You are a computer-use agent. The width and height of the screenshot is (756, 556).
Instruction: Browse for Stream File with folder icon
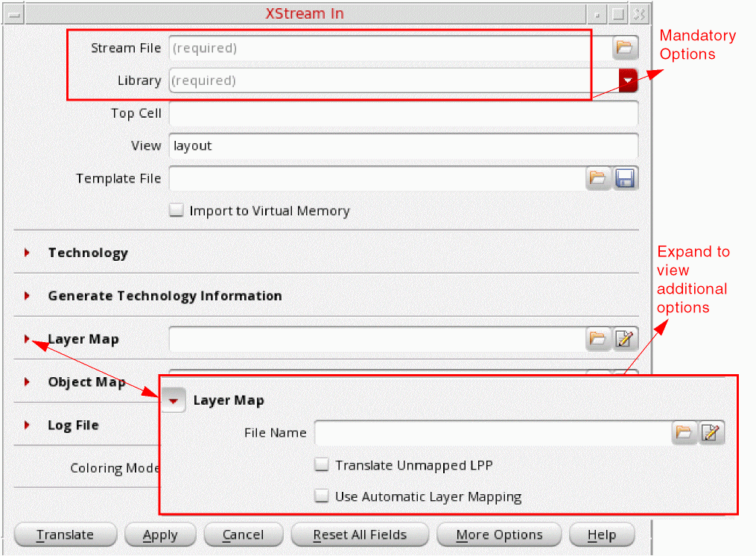(x=625, y=48)
